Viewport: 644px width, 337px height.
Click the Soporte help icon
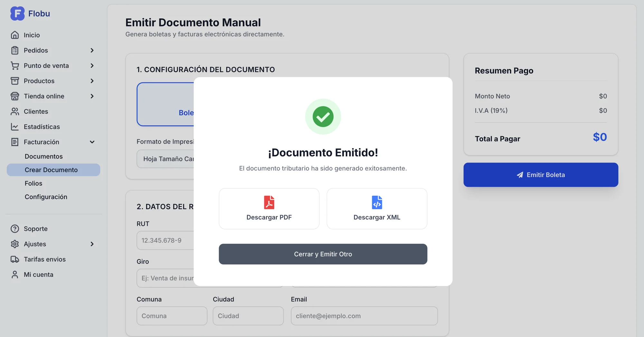click(15, 229)
